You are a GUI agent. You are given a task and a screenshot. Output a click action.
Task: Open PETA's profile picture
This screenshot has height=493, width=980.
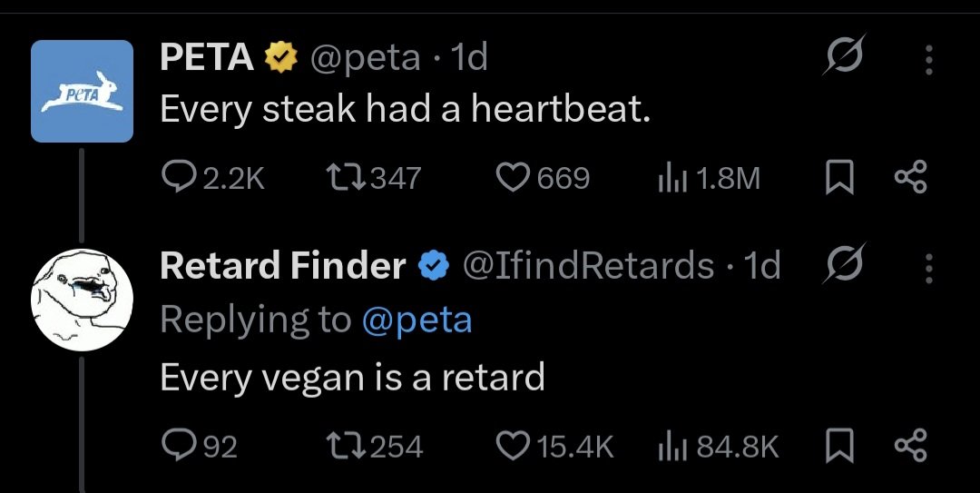click(82, 92)
